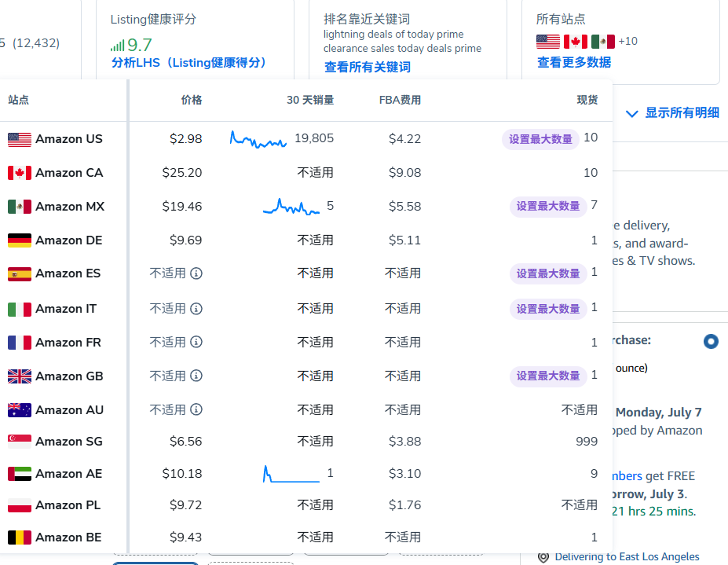The width and height of the screenshot is (728, 565).
Task: Click the Amazon GB site name
Action: point(69,376)
